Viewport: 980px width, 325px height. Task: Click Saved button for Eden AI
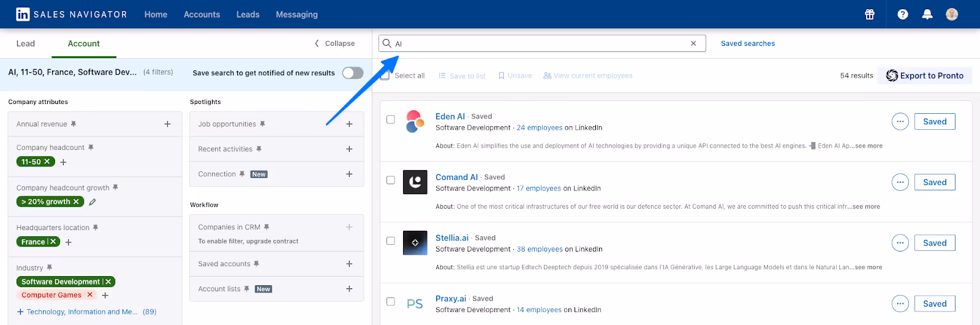point(935,122)
